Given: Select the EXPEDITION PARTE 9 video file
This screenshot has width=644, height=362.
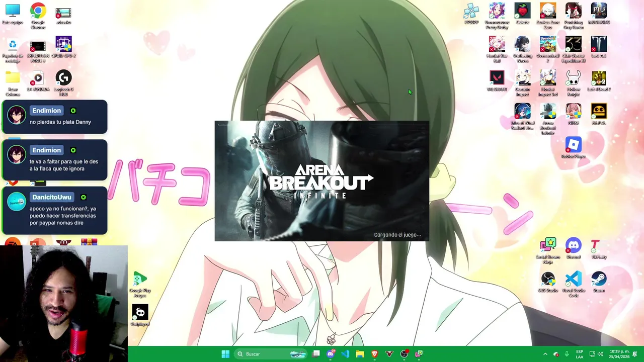Looking at the screenshot, I should click(38, 50).
